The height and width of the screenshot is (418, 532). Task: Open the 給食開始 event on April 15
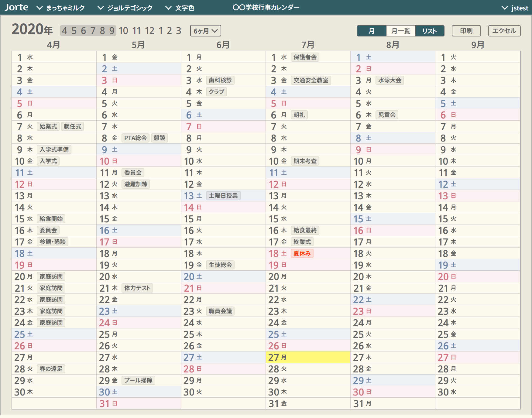[x=51, y=219]
